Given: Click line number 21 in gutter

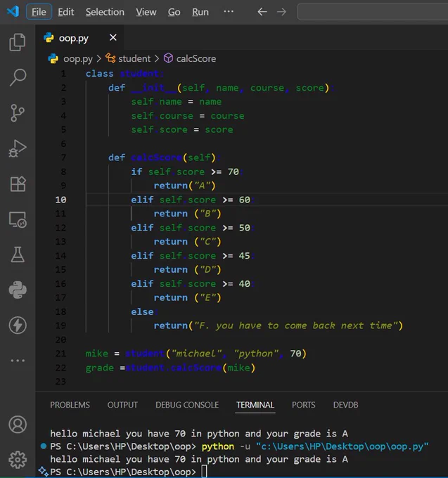Looking at the screenshot, I should click(60, 354).
